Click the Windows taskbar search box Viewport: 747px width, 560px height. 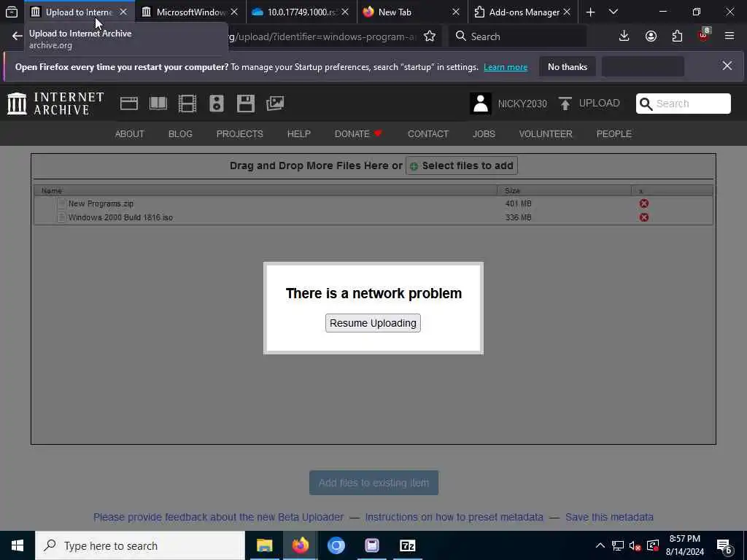click(139, 545)
